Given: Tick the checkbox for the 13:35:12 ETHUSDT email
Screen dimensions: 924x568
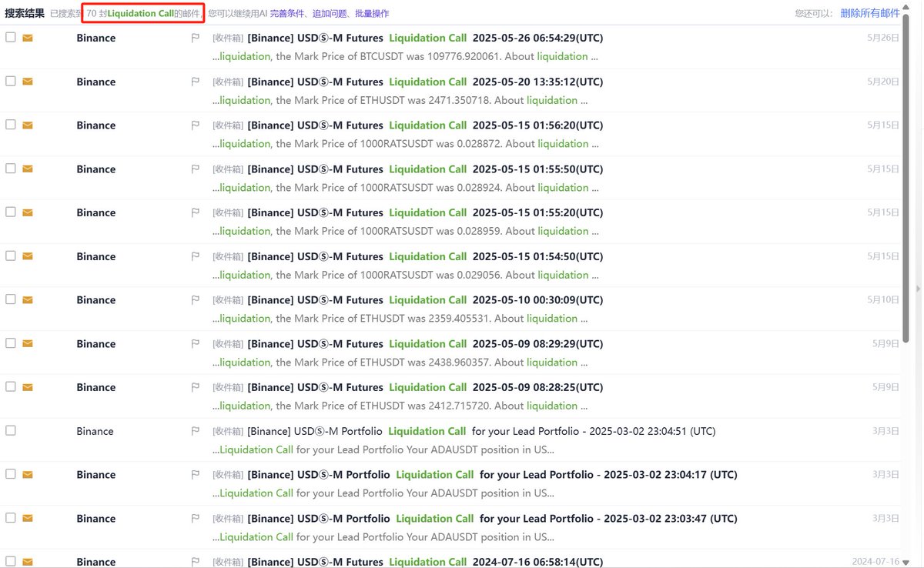Looking at the screenshot, I should tap(11, 81).
